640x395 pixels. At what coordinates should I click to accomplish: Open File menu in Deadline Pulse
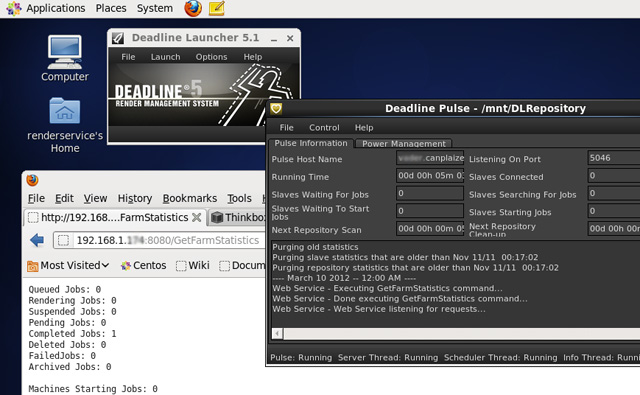[287, 128]
